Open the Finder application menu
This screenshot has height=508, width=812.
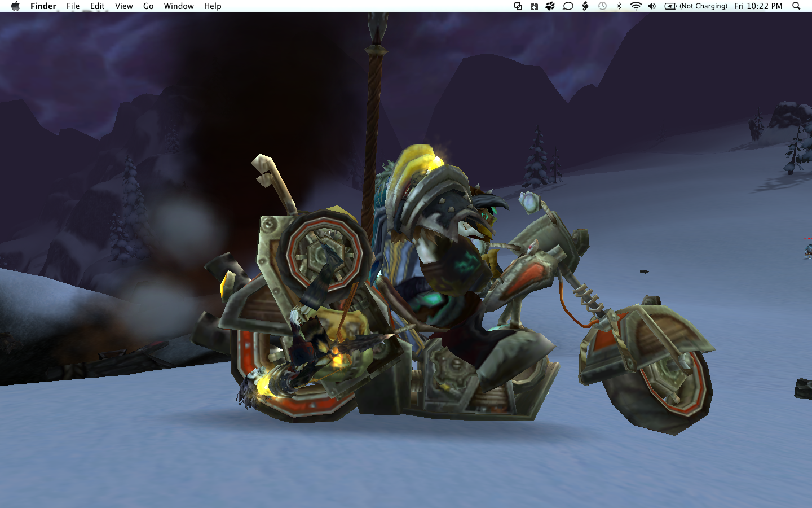[43, 6]
